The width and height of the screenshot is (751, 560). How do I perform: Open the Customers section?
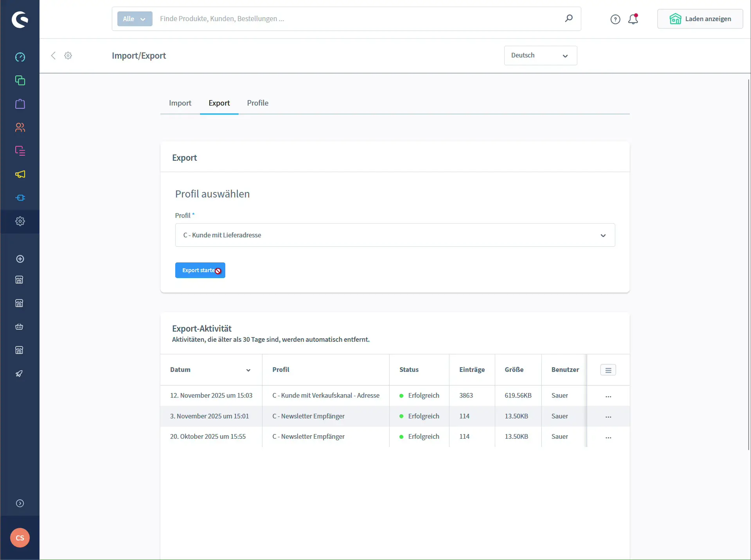click(20, 127)
